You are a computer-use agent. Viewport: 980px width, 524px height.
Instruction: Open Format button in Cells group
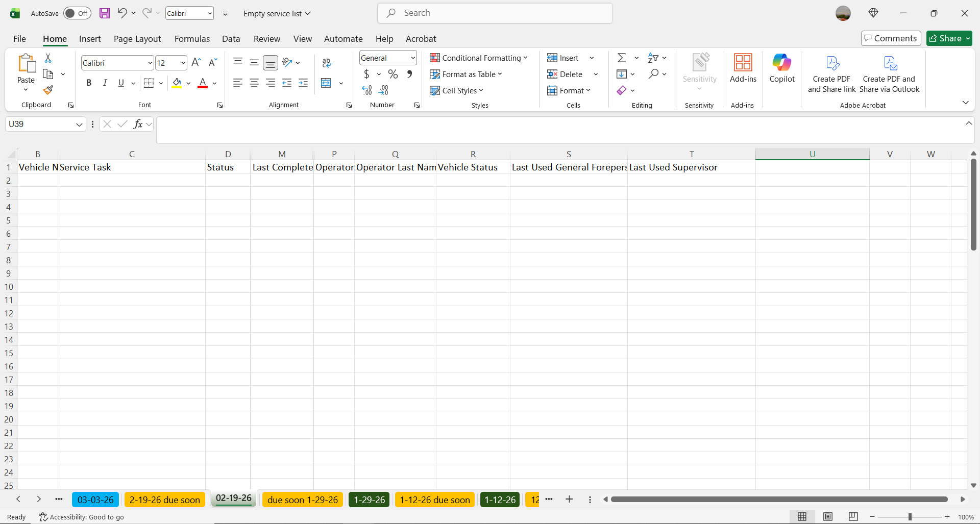569,91
